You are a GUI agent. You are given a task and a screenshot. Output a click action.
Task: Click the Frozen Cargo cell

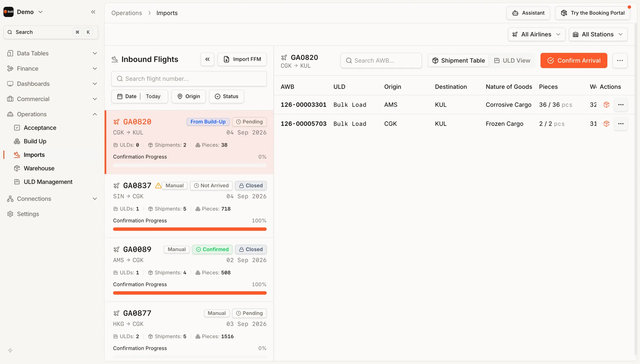pos(505,124)
